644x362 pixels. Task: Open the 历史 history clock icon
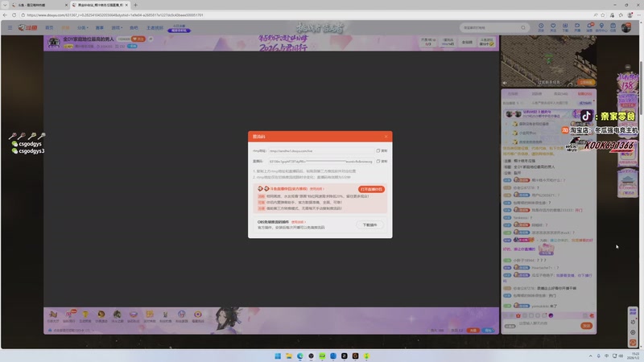pyautogui.click(x=541, y=27)
